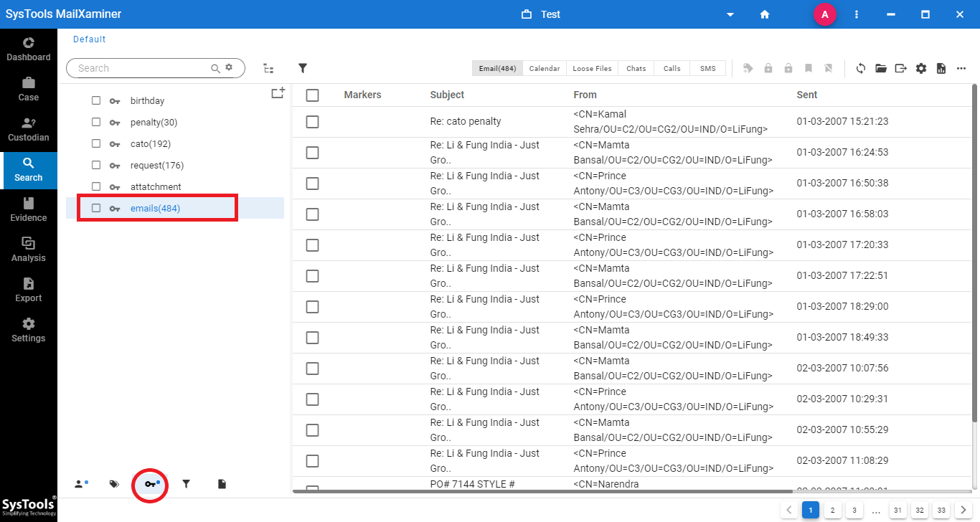Image resolution: width=980 pixels, height=522 pixels.
Task: Open search settings gear in search box
Action: click(229, 67)
